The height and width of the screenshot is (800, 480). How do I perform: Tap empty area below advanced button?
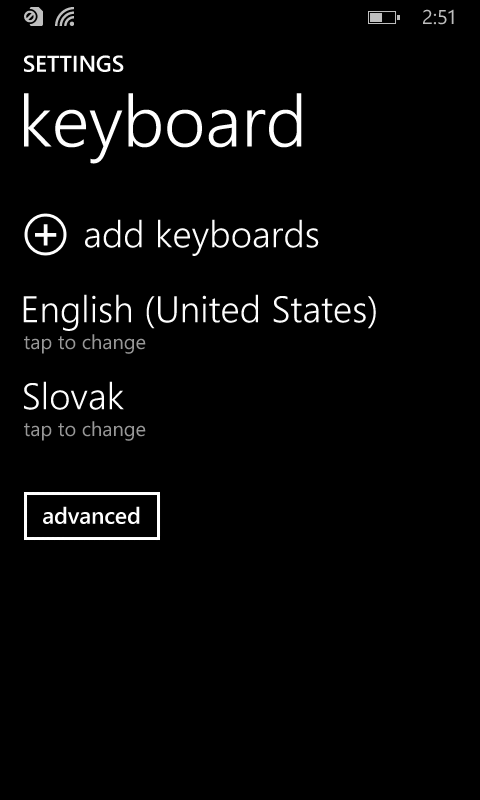(x=240, y=663)
